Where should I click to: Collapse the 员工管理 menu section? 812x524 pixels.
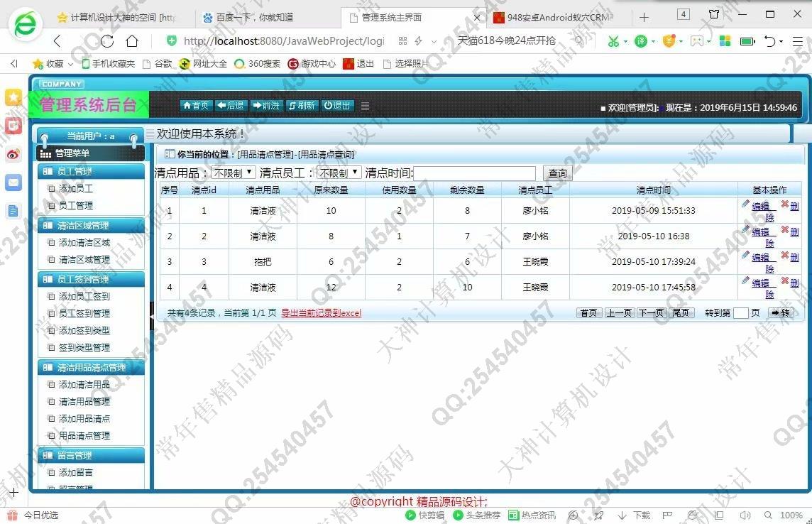[91, 171]
